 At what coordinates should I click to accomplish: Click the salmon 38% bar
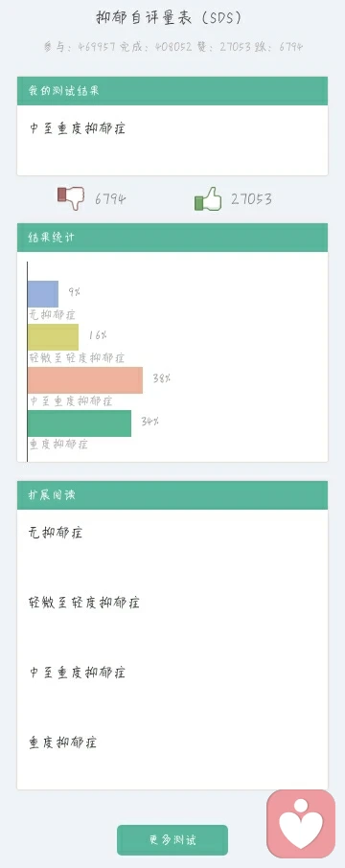(85, 380)
